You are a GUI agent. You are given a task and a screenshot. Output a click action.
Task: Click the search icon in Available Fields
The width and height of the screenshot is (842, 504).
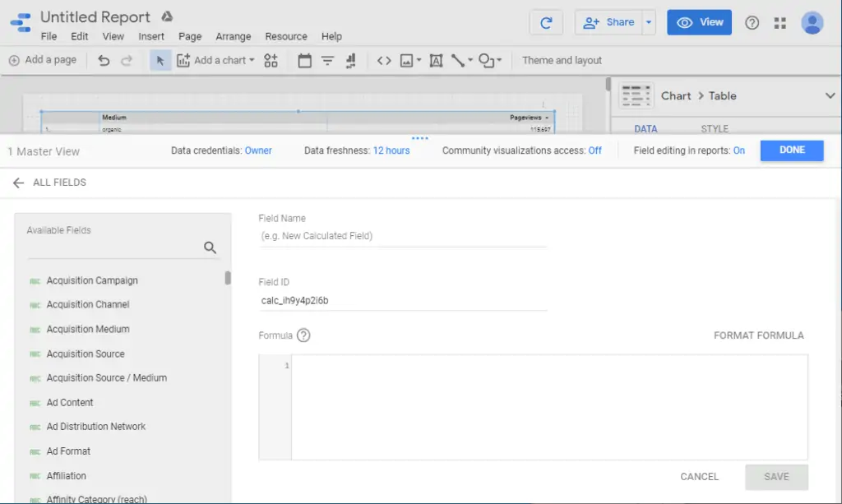pyautogui.click(x=211, y=247)
